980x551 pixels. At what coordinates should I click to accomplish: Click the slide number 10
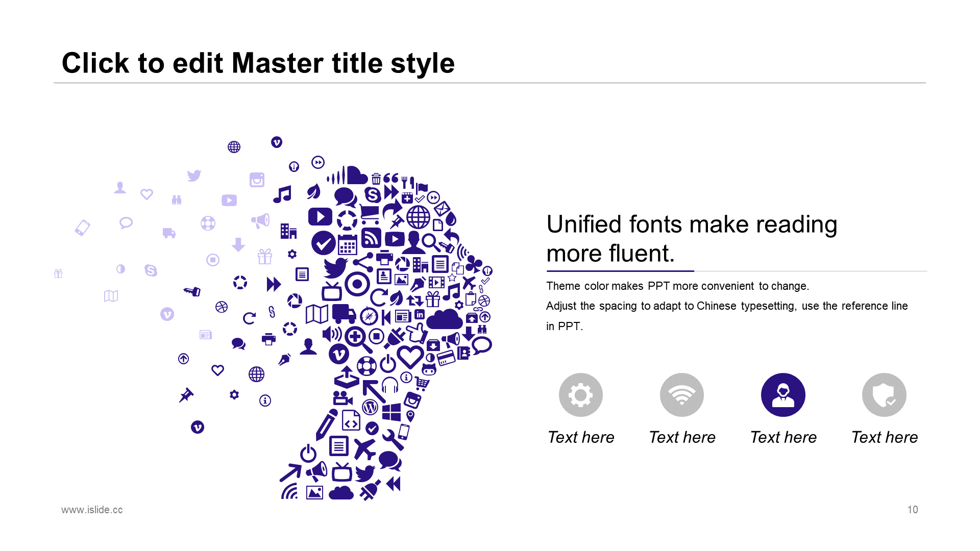pyautogui.click(x=913, y=510)
